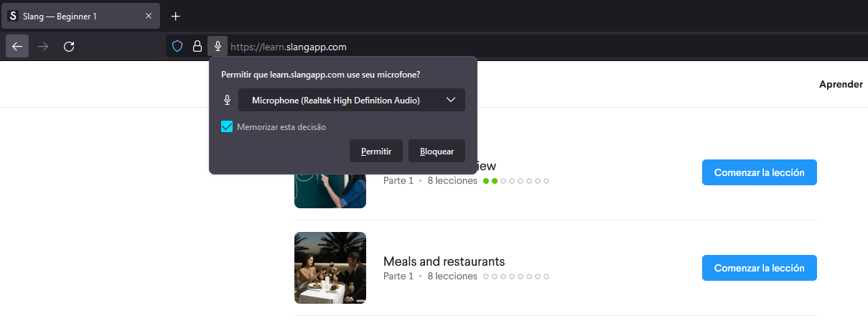Viewport: 868px width, 321px height.
Task: Open a new tab with plus button
Action: [x=175, y=16]
